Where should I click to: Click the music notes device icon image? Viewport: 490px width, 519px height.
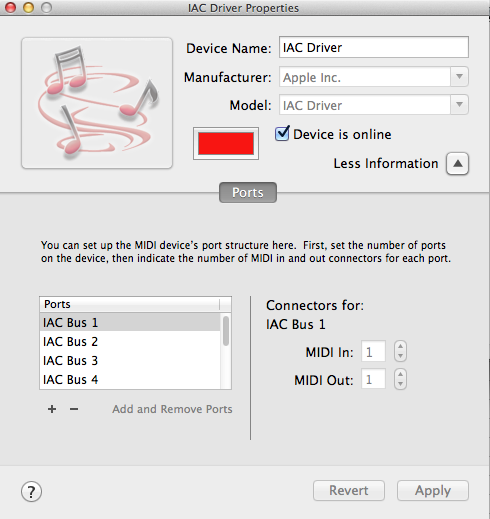pos(97,103)
